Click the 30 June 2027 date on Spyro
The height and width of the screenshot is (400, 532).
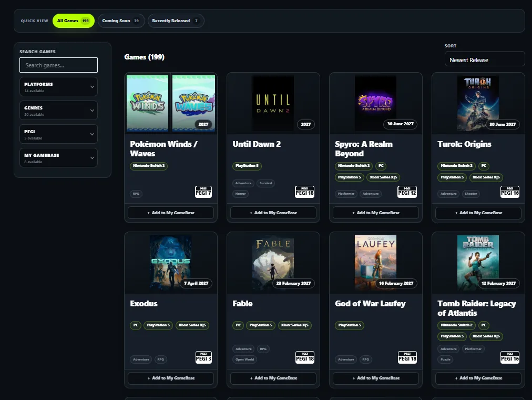401,124
